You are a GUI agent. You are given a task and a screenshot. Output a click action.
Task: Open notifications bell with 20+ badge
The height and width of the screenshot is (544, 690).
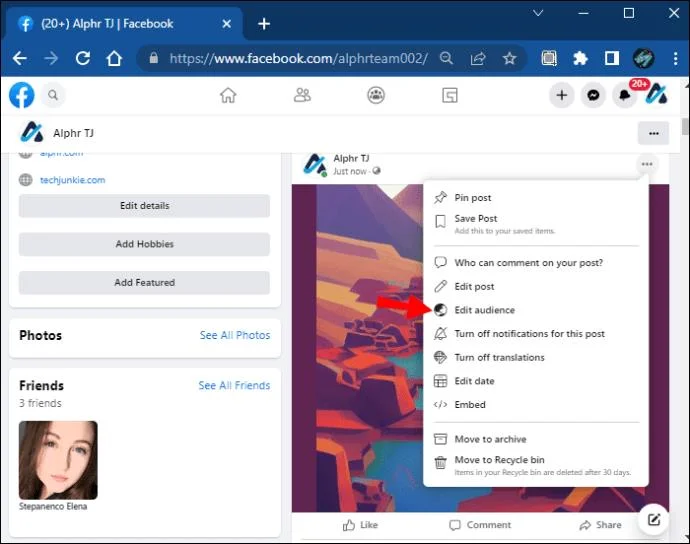coord(624,95)
